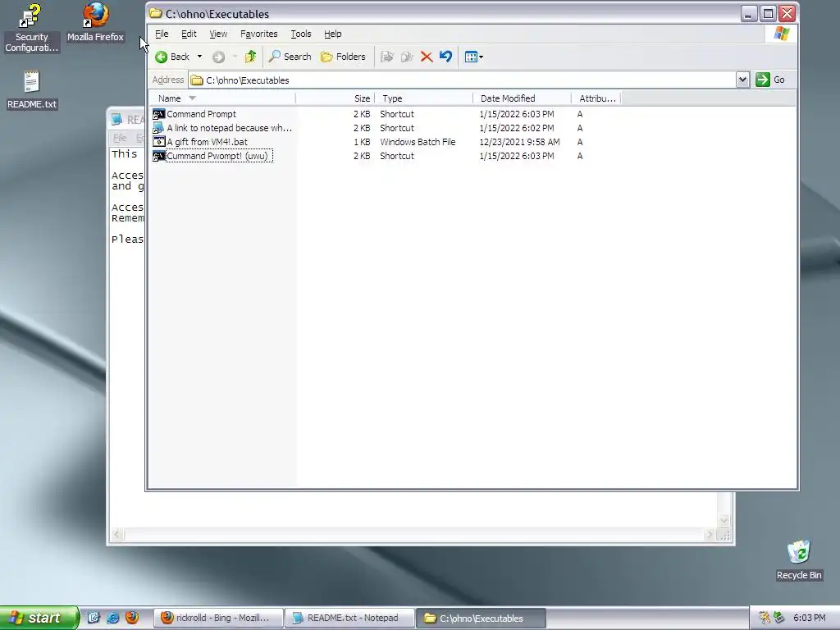The height and width of the screenshot is (630, 840).
Task: Switch to rickrolld - Bing Firefox taskbar button
Action: point(219,618)
